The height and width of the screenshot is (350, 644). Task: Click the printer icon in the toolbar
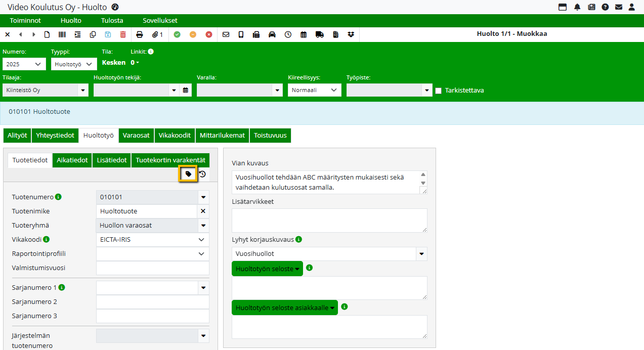(140, 34)
